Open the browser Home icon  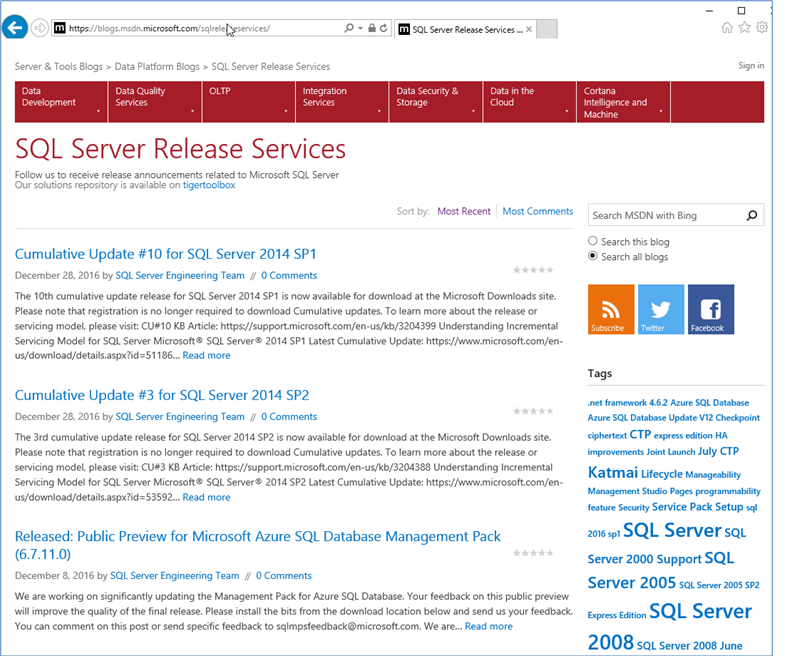pos(727,28)
